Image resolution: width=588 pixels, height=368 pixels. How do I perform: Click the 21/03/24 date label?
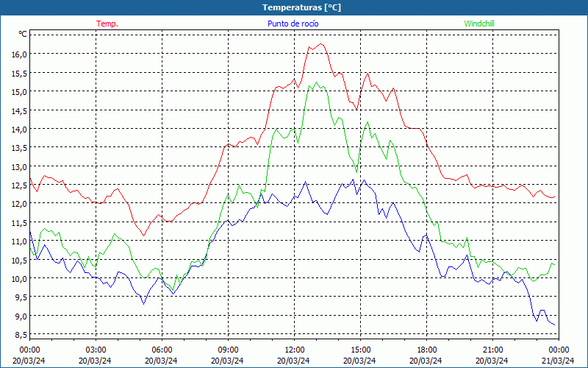[558, 361]
